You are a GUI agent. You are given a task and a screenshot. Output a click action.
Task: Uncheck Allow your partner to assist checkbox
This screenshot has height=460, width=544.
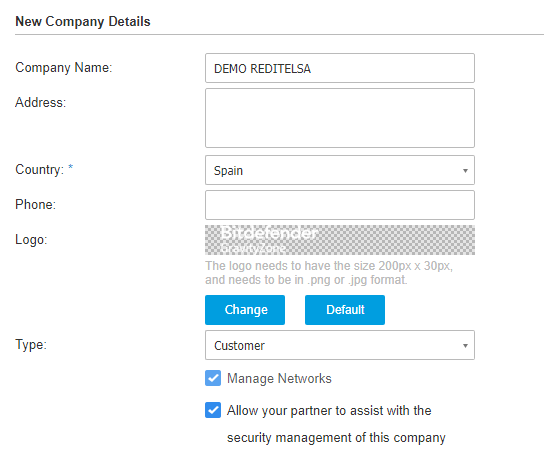(213, 410)
